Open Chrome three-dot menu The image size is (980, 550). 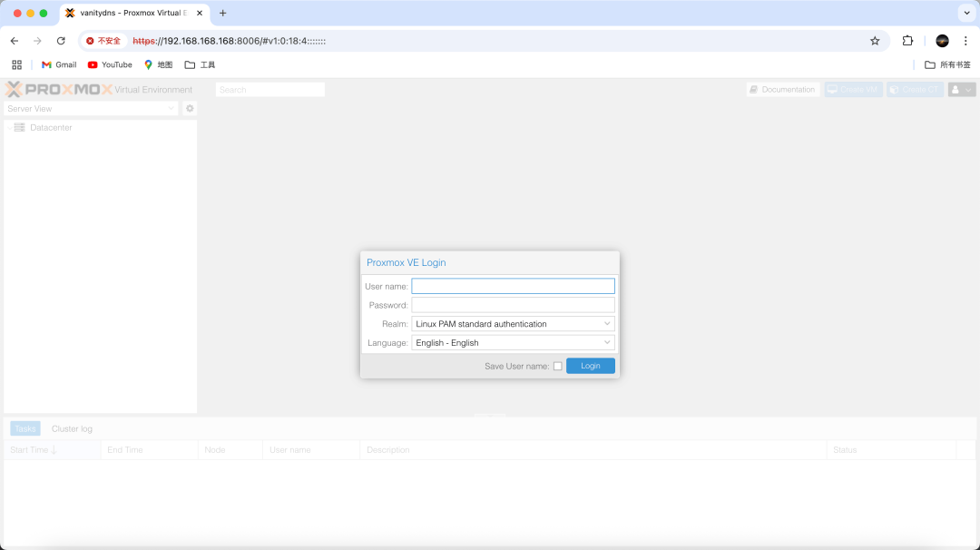pos(965,41)
